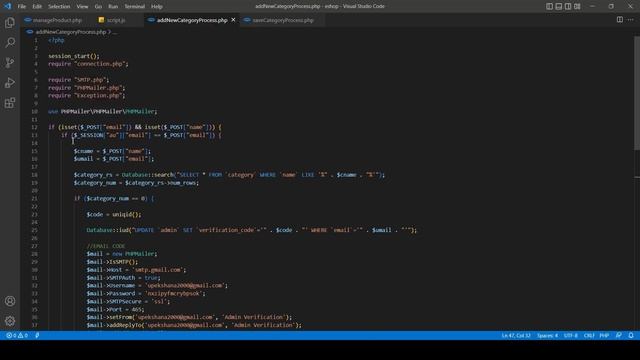
Task: Open the Explorer view in activity bar
Action: [10, 22]
